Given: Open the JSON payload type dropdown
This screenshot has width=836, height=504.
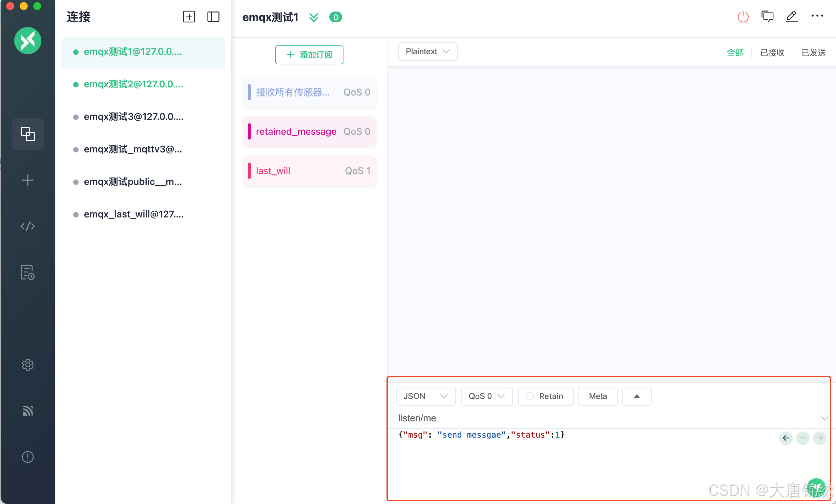Looking at the screenshot, I should [x=426, y=396].
